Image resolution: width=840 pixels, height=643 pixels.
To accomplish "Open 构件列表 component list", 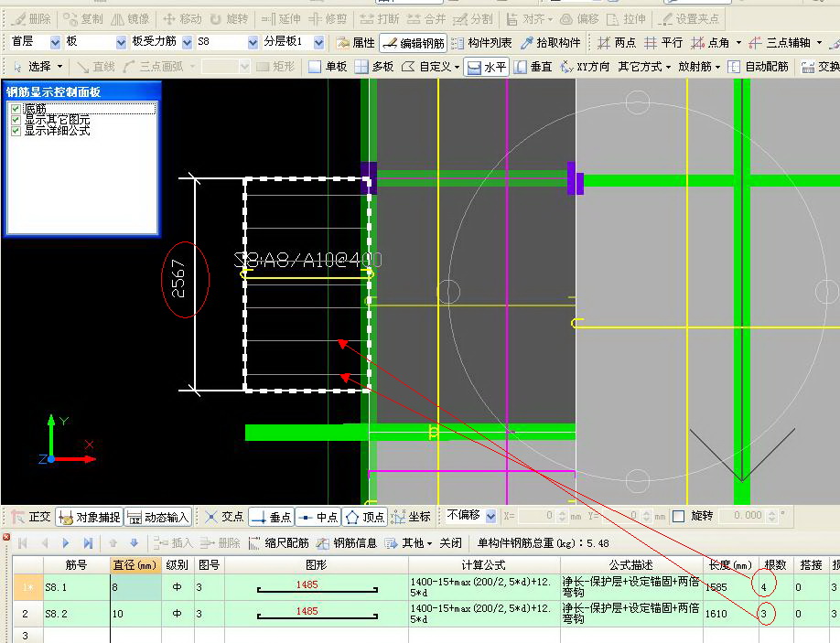I will point(481,42).
